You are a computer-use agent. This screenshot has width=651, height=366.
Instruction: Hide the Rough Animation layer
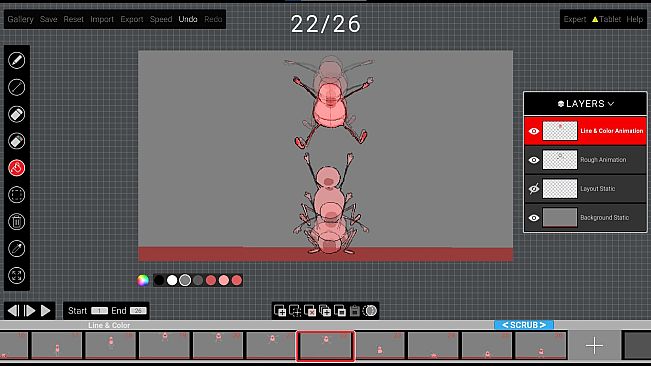534,160
